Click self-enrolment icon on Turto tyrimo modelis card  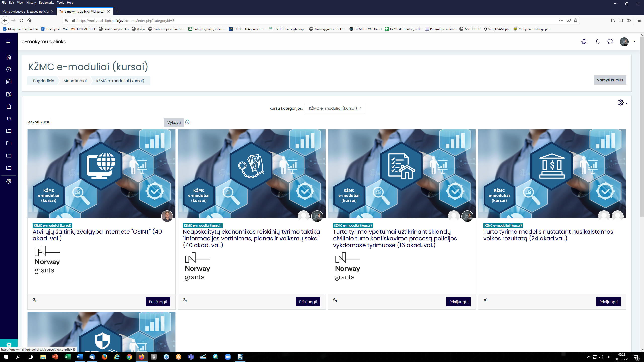pos(485,300)
